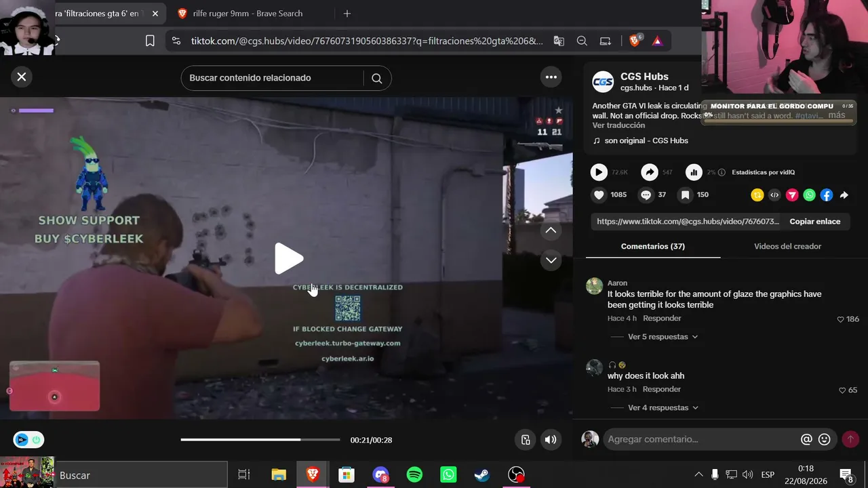
Task: Open the three-dot more options menu
Action: (551, 77)
